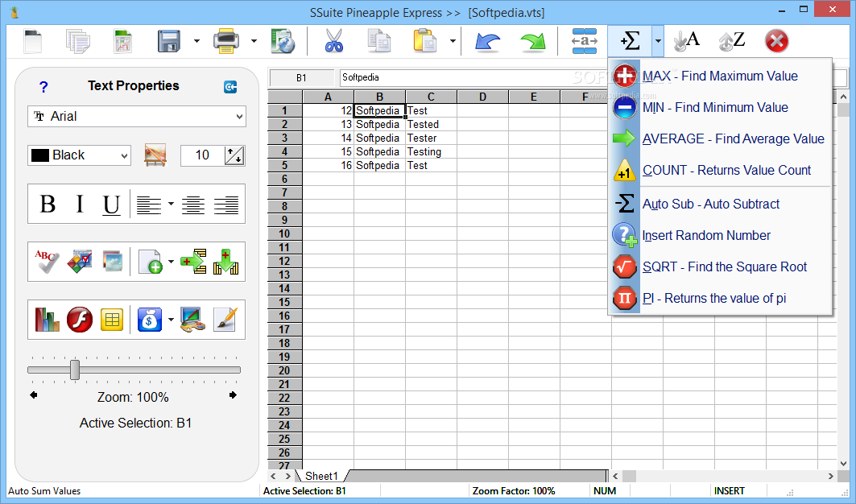Align text left
Image resolution: width=856 pixels, height=504 pixels.
[x=148, y=205]
